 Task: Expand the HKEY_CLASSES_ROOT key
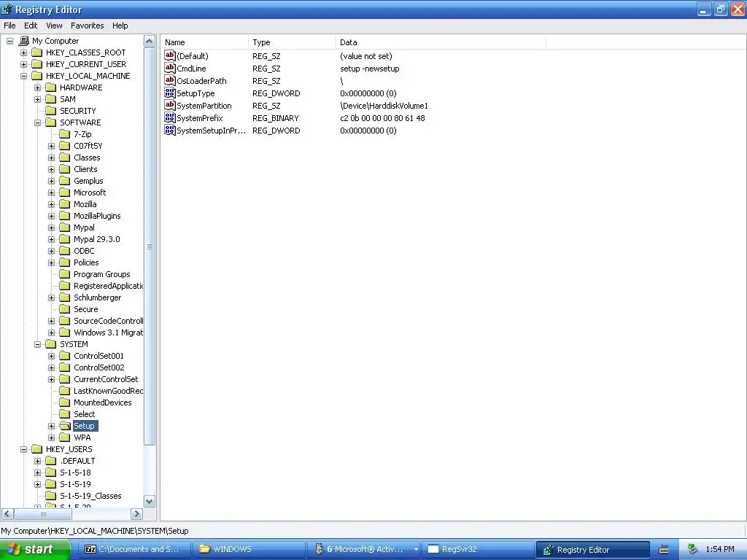(24, 52)
